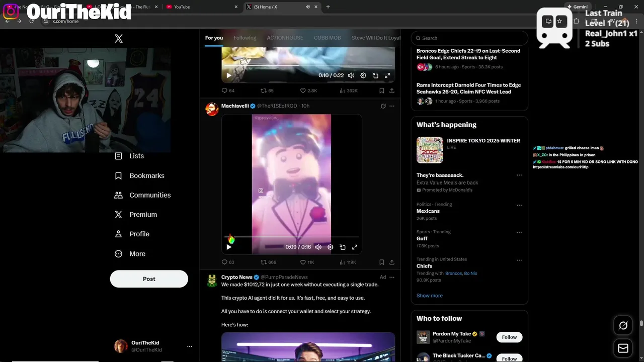Viewport: 644px width, 362px height.
Task: Toggle picture-in-picture on Machiavelli video
Action: click(x=342, y=247)
